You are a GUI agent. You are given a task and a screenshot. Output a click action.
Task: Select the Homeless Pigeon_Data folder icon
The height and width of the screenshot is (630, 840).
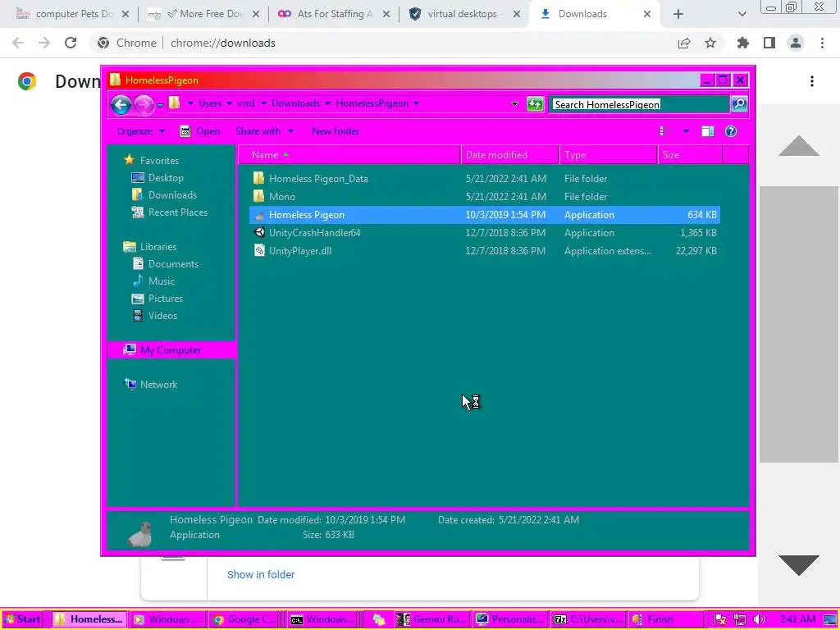point(258,178)
